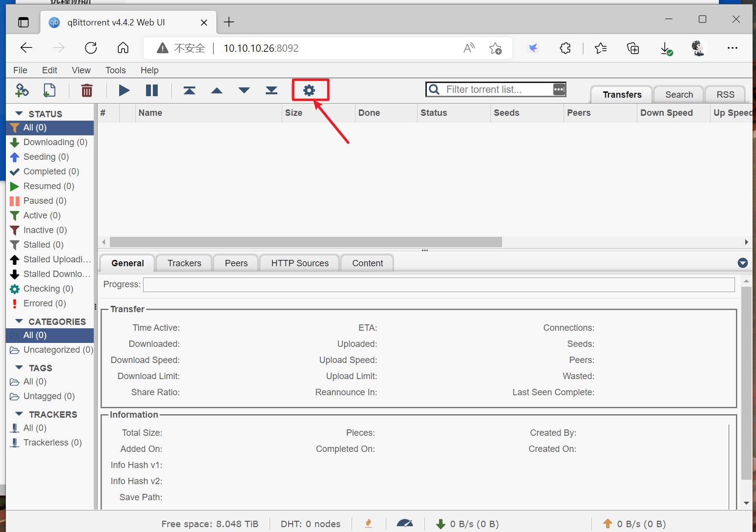Toggle alternative speed limits speedometer icon
The image size is (756, 532).
(405, 523)
